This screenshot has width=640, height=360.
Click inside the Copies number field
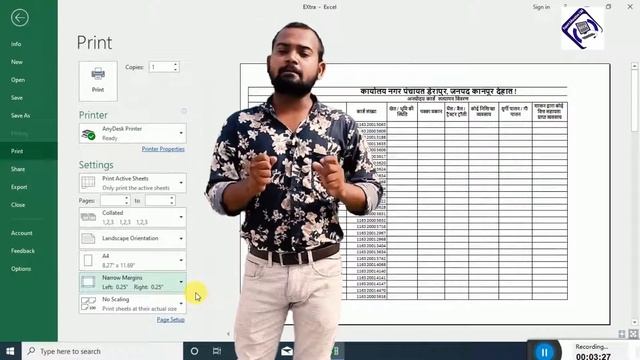coord(160,67)
